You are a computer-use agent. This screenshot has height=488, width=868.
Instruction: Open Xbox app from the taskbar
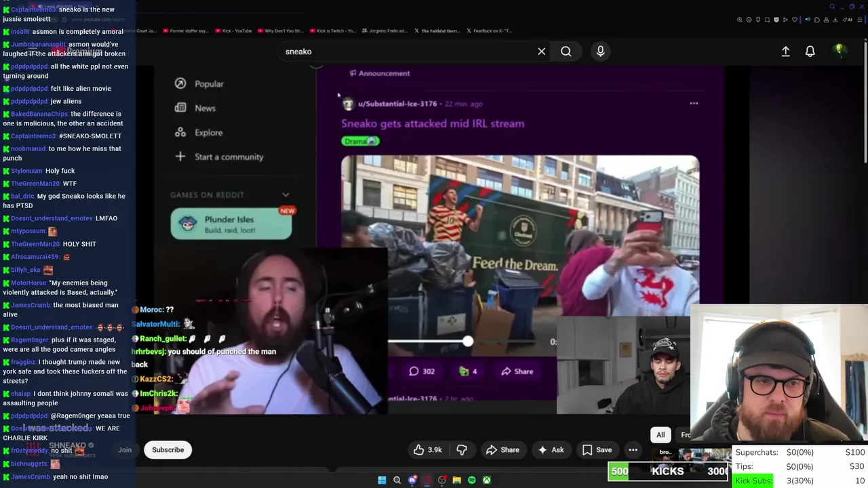486,481
